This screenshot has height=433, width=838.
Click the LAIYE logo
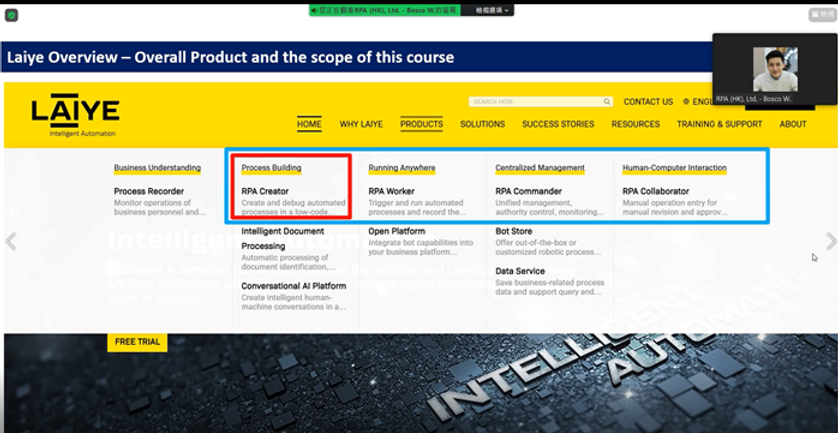(x=75, y=115)
